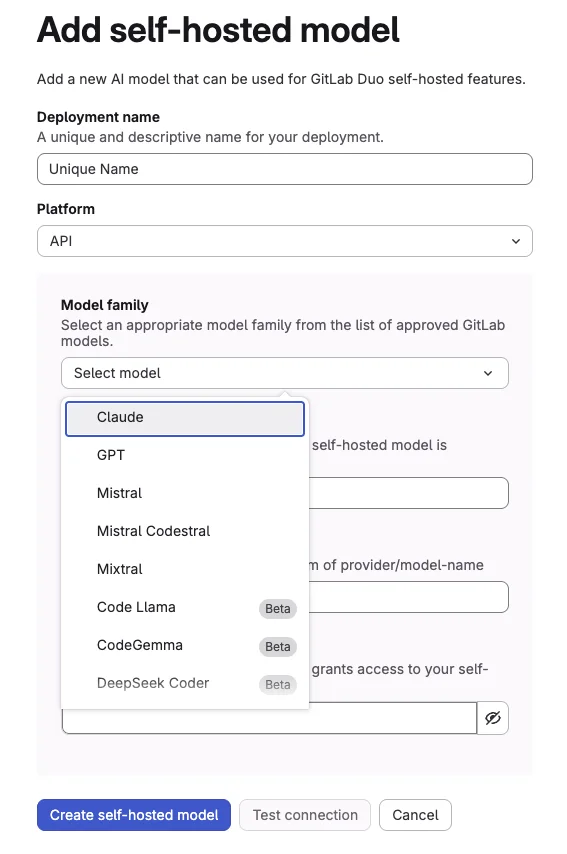The image size is (567, 854).
Task: Cancel adding the self-hosted model
Action: 415,815
